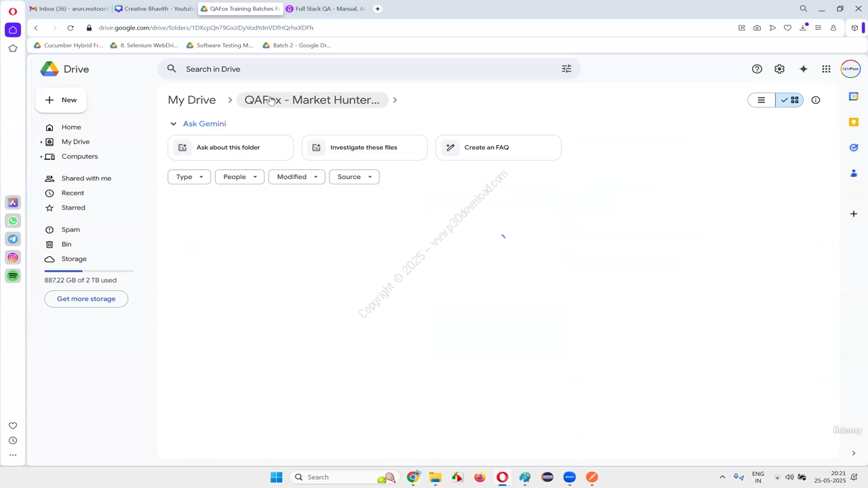This screenshot has width=868, height=488.
Task: Open the QAFox account avatar
Action: (850, 69)
